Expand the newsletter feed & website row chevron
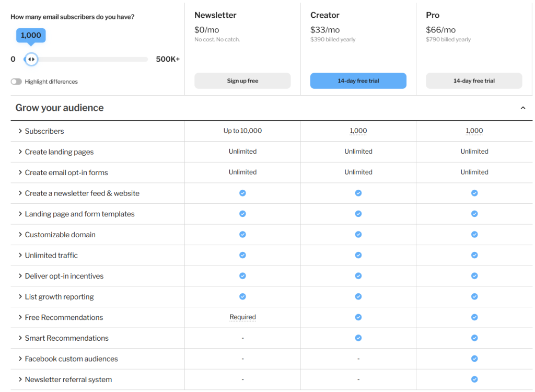The image size is (535, 392). pyautogui.click(x=20, y=193)
